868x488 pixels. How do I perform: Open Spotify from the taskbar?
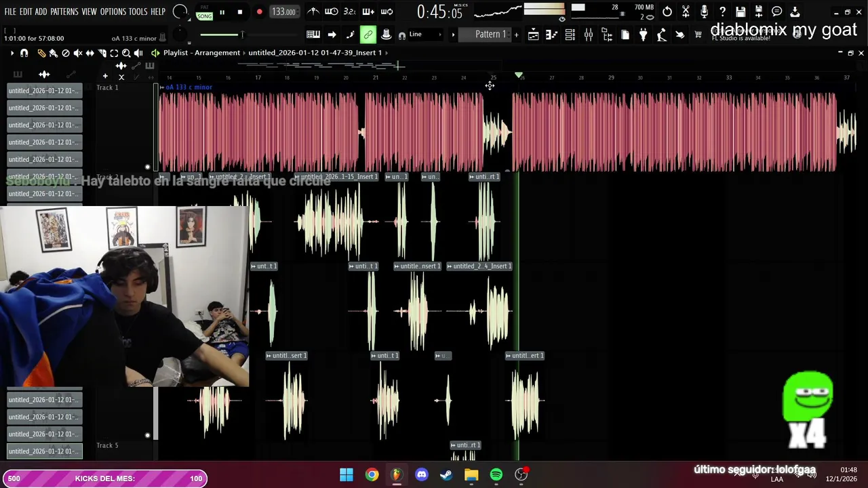click(496, 475)
